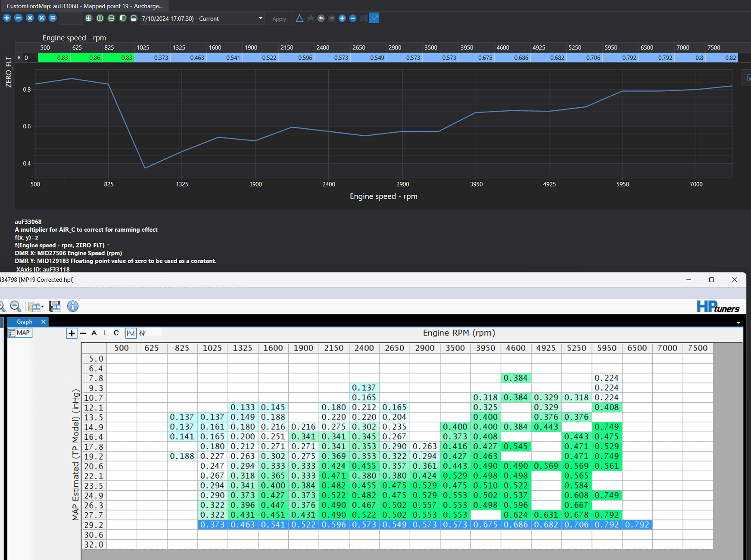
Task: Click the minus button in graph toolbar
Action: tap(83, 333)
